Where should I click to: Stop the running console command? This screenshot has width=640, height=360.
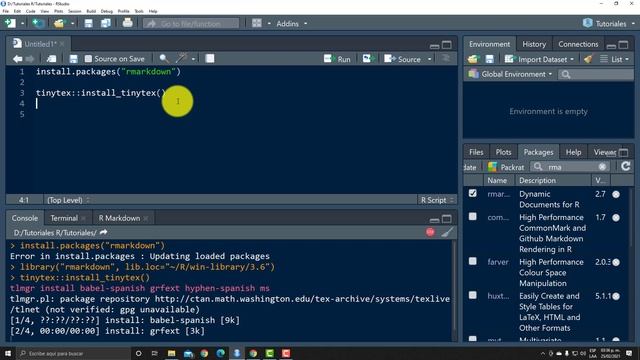pos(430,232)
